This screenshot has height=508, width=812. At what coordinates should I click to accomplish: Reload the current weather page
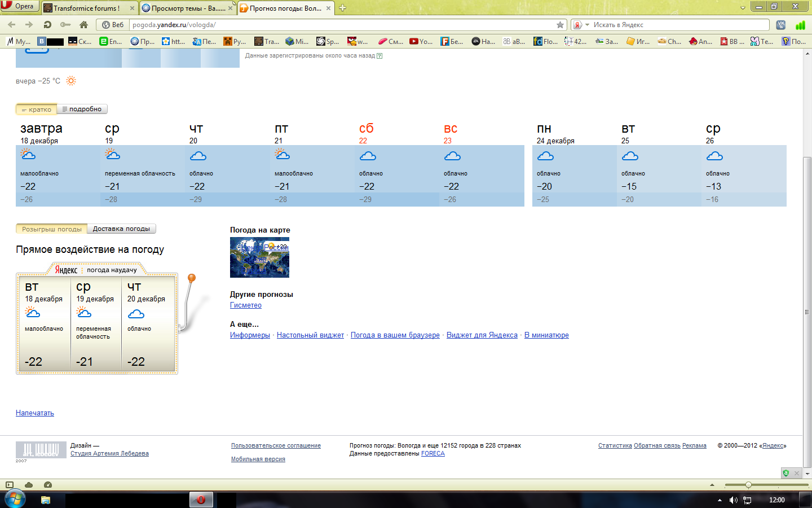[47, 25]
